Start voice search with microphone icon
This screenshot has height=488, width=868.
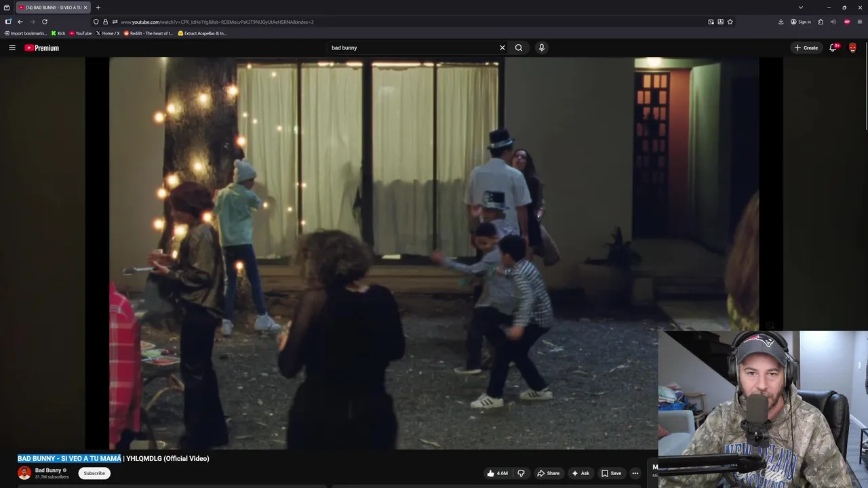point(541,47)
